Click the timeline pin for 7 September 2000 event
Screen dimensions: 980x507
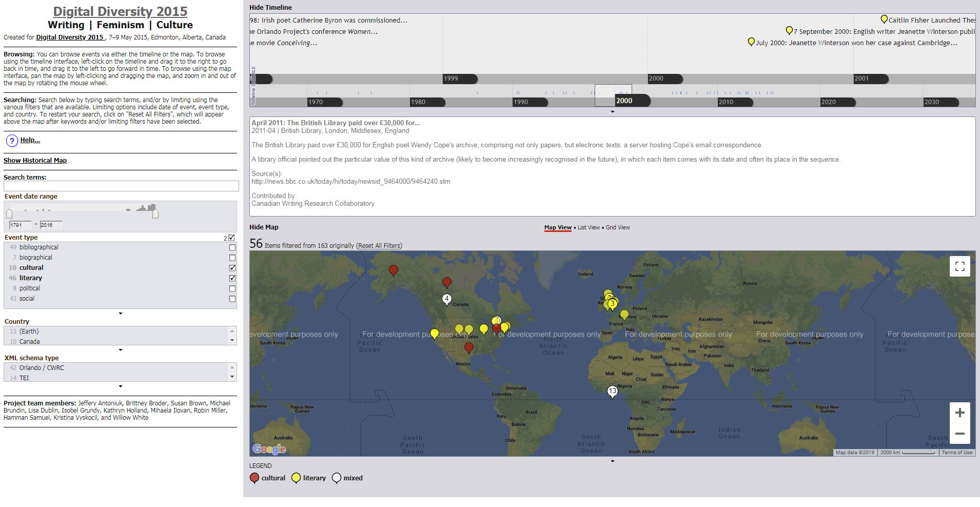pos(789,31)
